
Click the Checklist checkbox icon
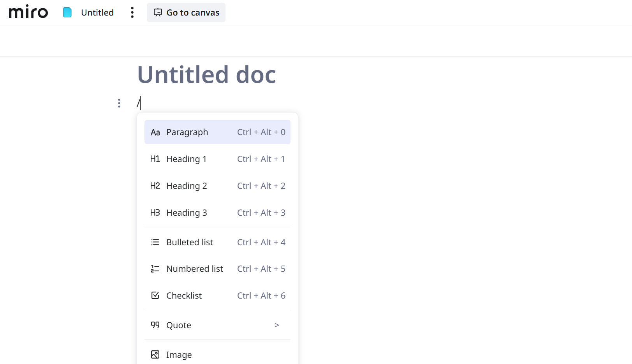click(155, 295)
